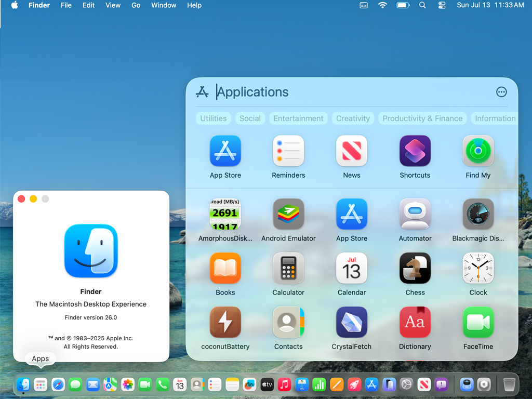Open Safari from the Dock
Screen dimensions: 532x399
(x=58, y=384)
